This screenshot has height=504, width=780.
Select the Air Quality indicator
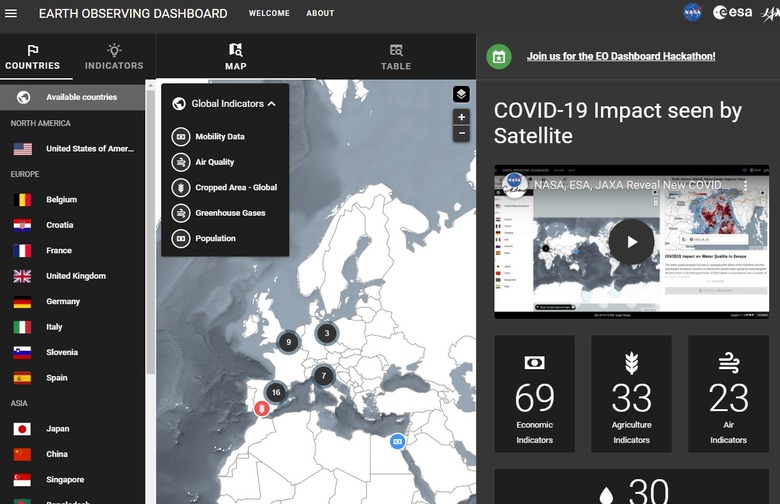[x=214, y=162]
